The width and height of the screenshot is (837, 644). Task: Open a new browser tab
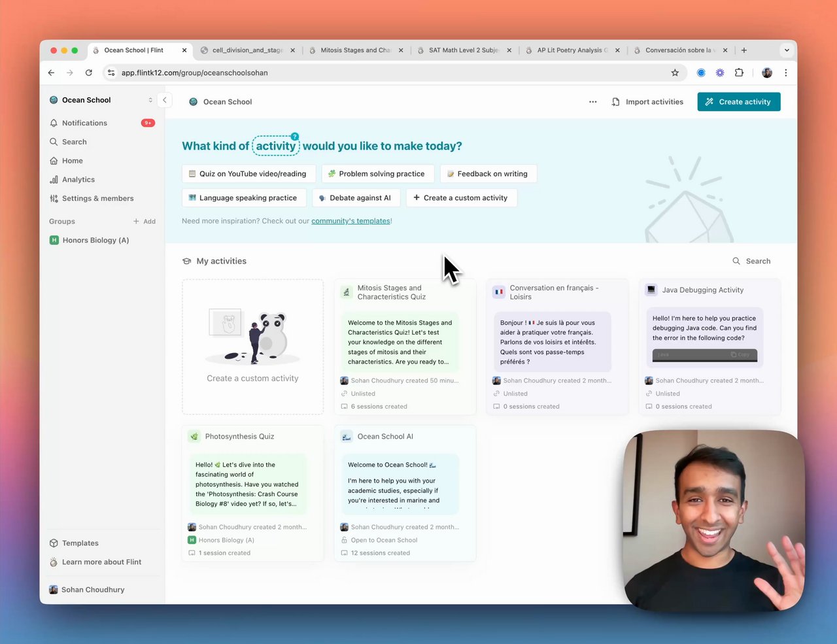(744, 50)
